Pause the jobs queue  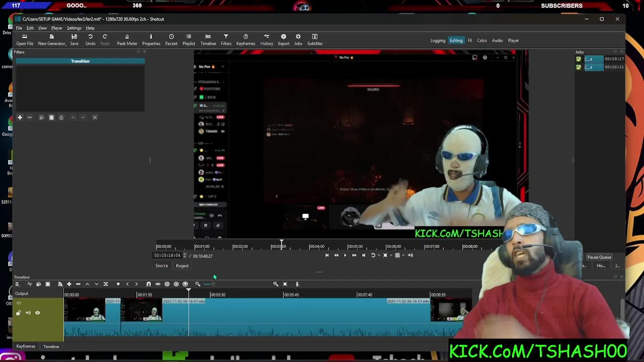pos(599,257)
